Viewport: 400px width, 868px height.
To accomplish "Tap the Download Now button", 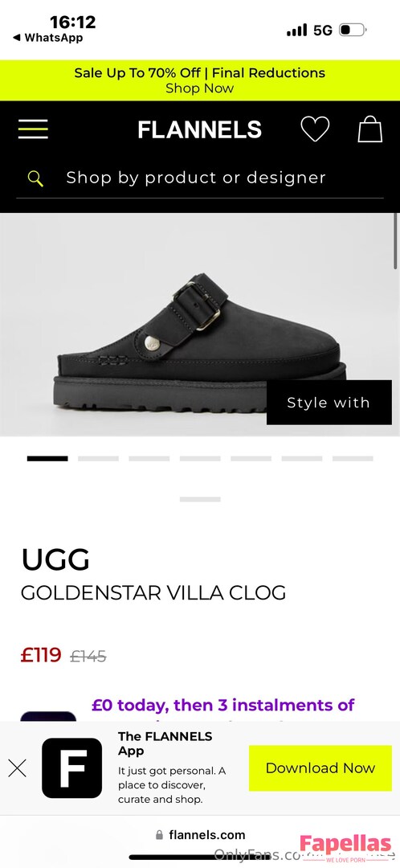I will coord(320,768).
